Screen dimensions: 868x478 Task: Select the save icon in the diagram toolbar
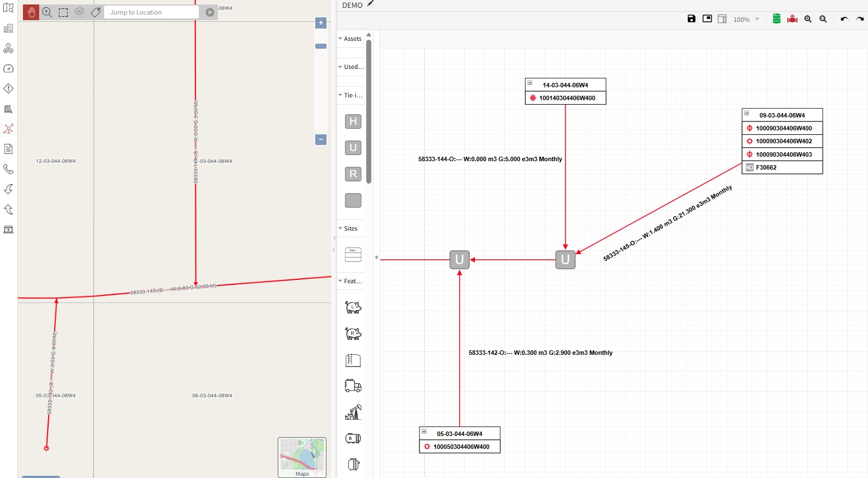[691, 18]
